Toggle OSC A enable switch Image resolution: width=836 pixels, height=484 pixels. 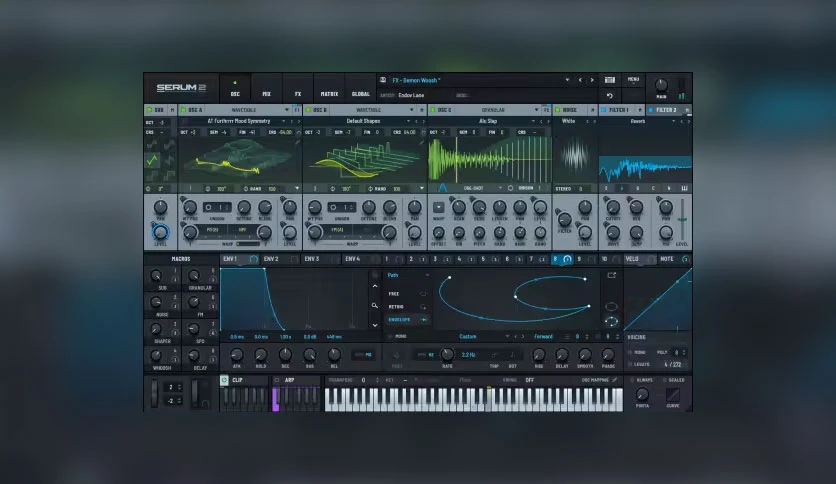183,110
